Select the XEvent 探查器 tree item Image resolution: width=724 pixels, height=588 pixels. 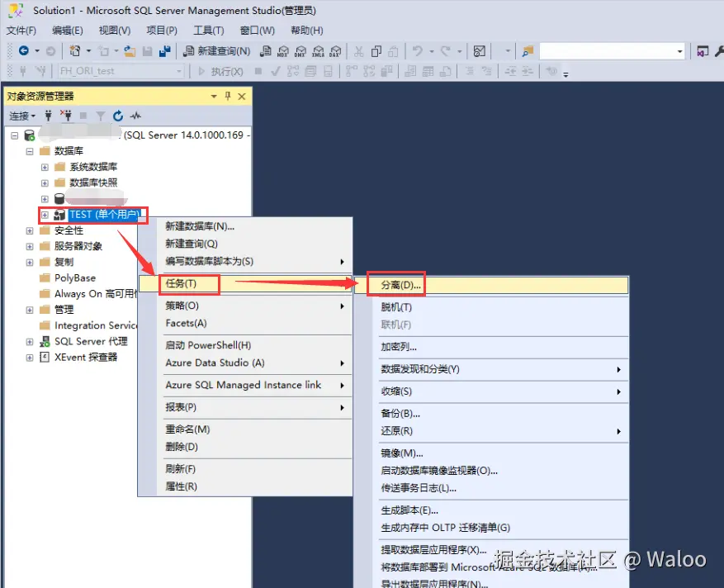[x=86, y=357]
